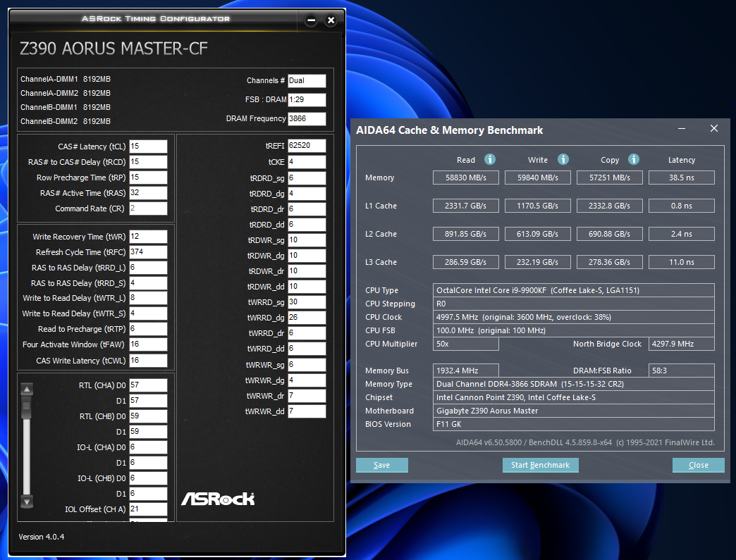
Task: Click the tRDRD_sg value field
Action: (307, 178)
